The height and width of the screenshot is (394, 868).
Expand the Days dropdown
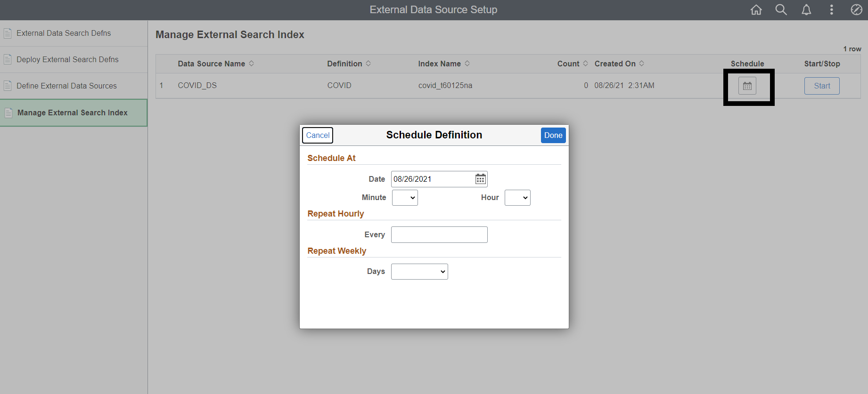pos(419,272)
